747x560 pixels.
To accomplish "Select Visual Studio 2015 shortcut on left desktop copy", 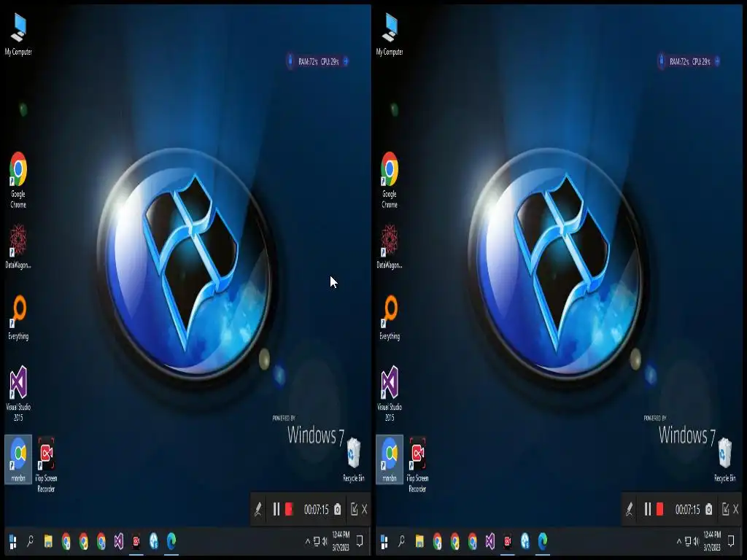I will pos(18,393).
